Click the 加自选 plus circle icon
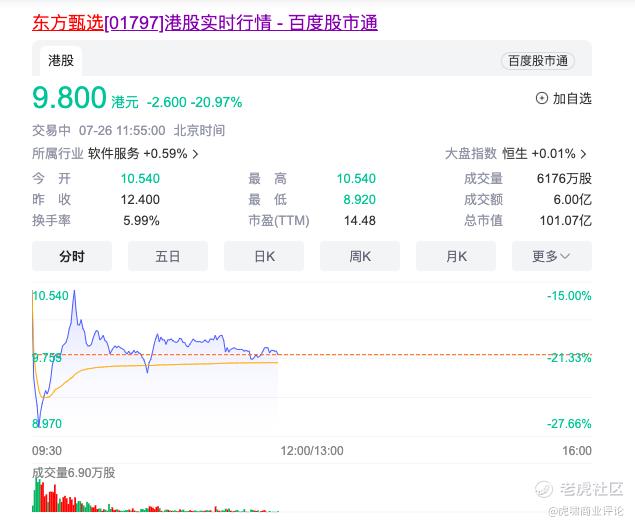 point(541,98)
